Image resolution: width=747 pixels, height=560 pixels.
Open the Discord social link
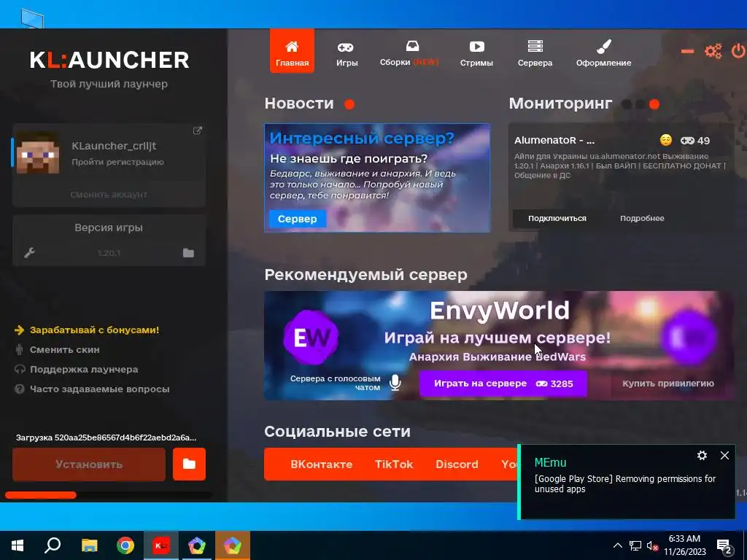point(457,464)
